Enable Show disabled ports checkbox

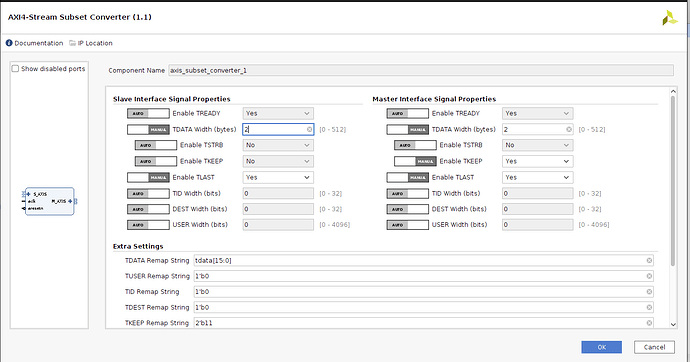[15, 69]
